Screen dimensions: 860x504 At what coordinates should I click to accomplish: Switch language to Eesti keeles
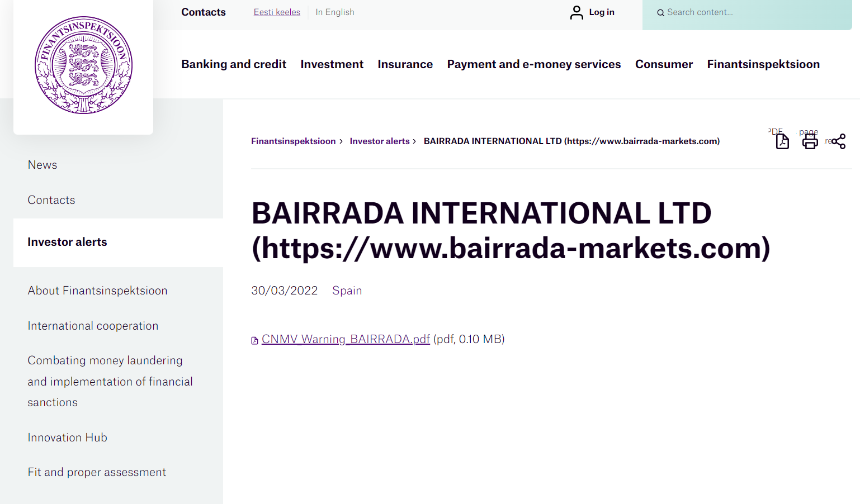coord(277,12)
